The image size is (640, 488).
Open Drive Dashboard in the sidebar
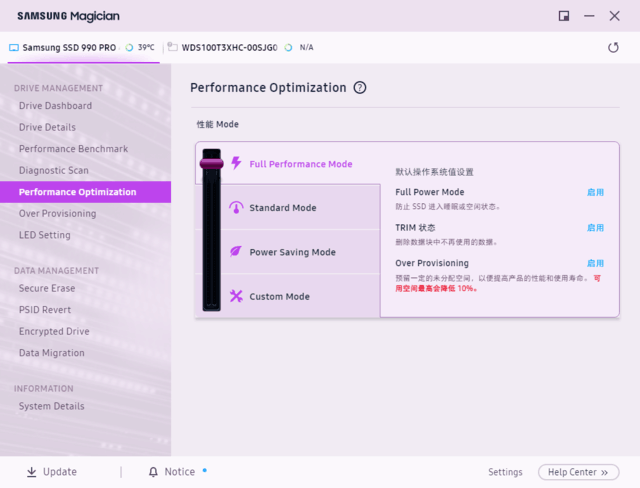pos(55,106)
